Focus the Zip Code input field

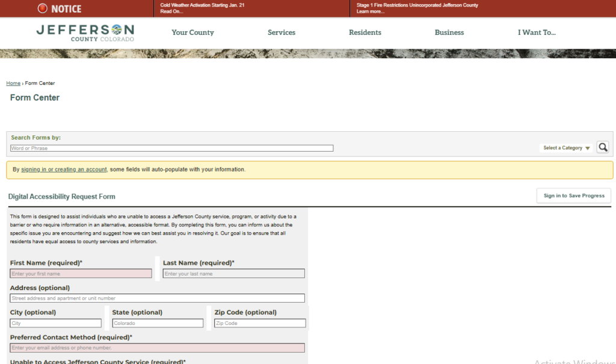(x=260, y=323)
